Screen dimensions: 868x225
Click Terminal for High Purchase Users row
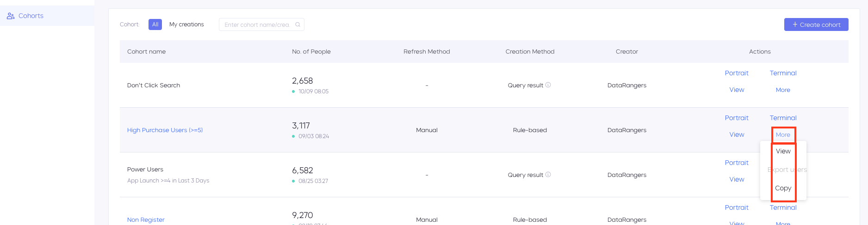783,118
